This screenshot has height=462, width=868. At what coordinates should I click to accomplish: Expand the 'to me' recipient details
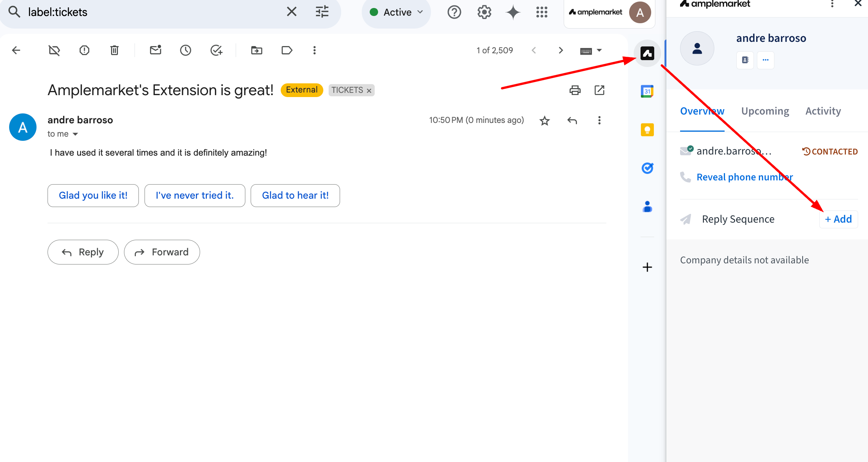tap(75, 134)
